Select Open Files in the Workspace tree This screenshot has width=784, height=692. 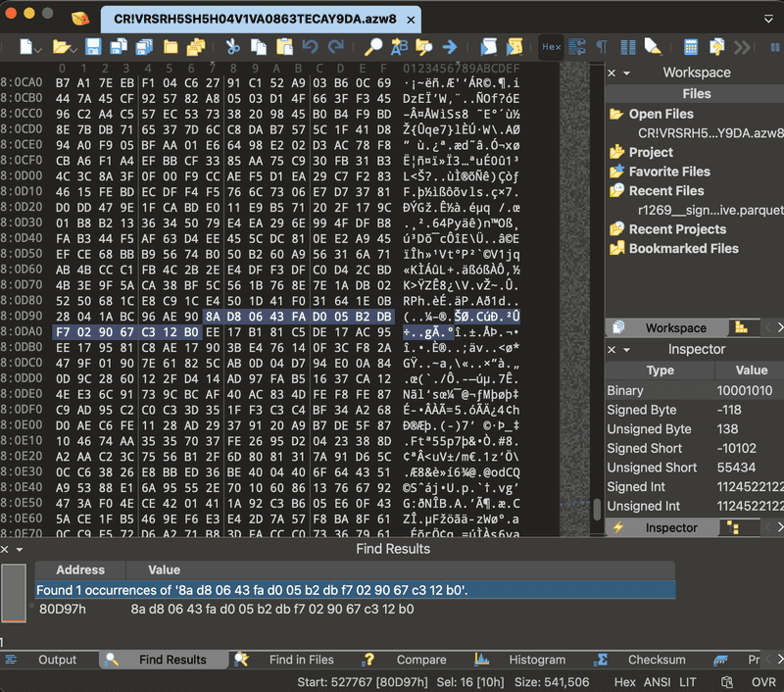coord(661,114)
